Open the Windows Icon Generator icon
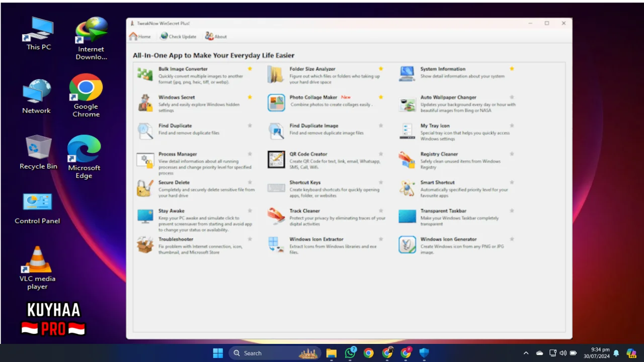The image size is (644, 362). pos(407,244)
